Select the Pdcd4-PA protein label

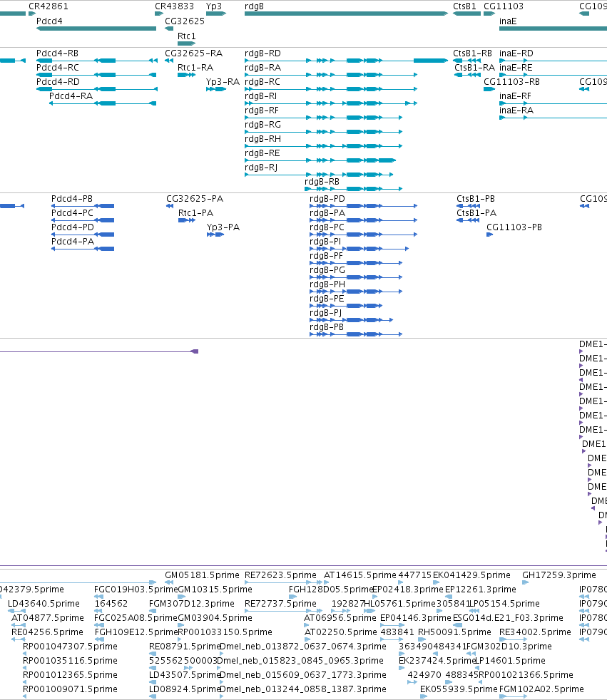73,242
